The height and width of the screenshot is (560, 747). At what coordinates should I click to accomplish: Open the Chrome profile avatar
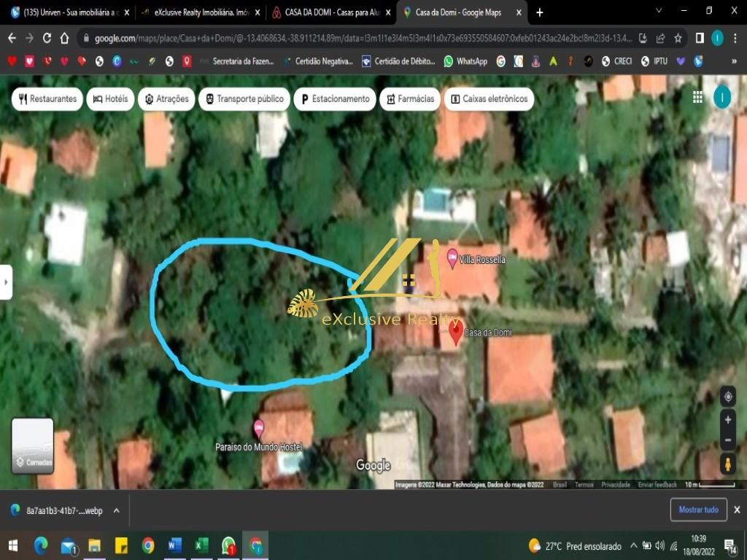[718, 38]
